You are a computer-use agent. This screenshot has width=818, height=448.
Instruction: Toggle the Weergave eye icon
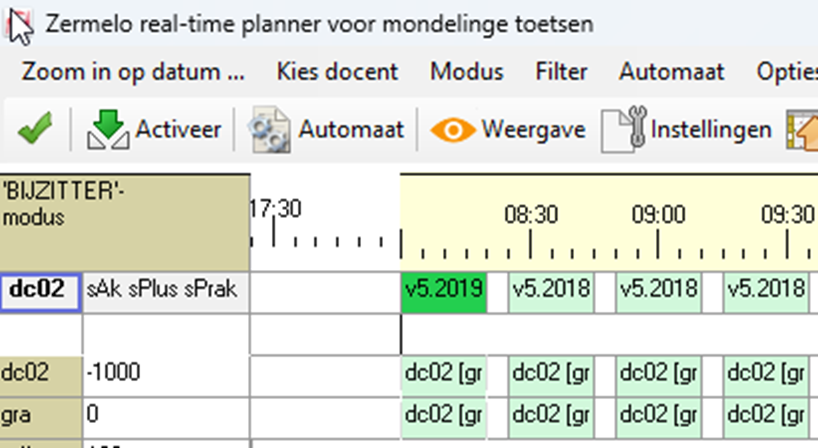(451, 130)
